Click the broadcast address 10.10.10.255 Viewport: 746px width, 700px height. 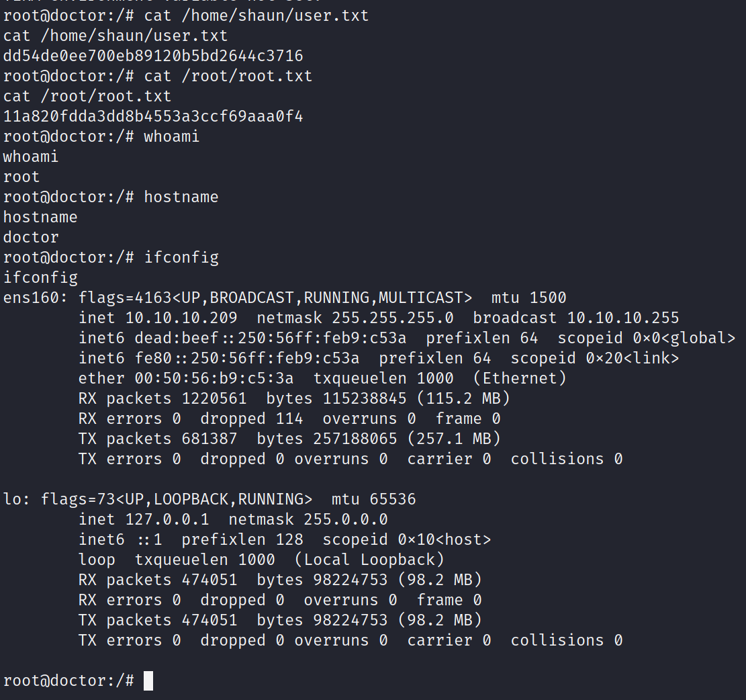tap(623, 318)
